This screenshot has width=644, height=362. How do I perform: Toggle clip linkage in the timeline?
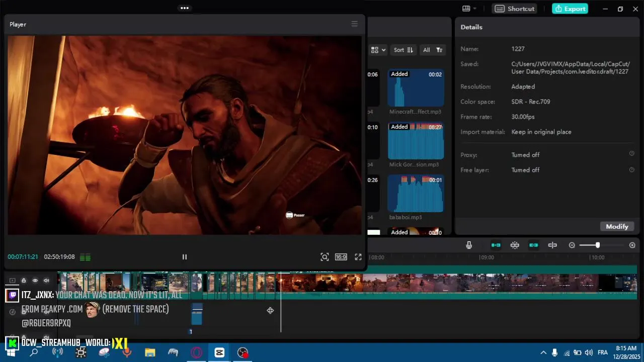click(x=534, y=245)
